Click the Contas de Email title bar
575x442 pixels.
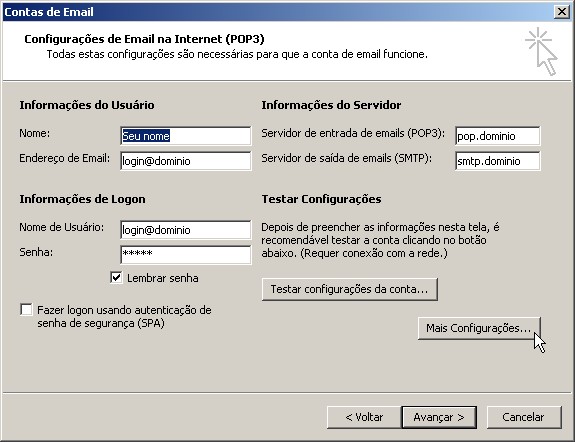pyautogui.click(x=278, y=12)
